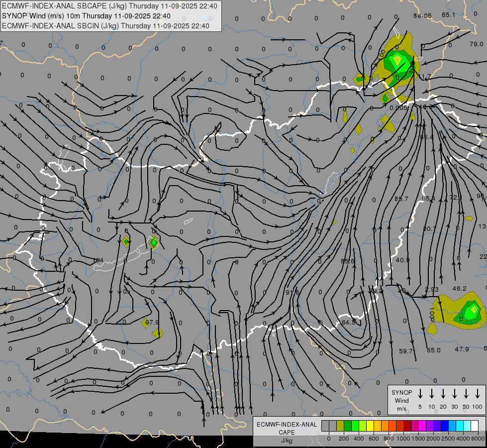Click the 30 m/s wind arrow in legend
The height and width of the screenshot is (448, 487).
(x=455, y=394)
